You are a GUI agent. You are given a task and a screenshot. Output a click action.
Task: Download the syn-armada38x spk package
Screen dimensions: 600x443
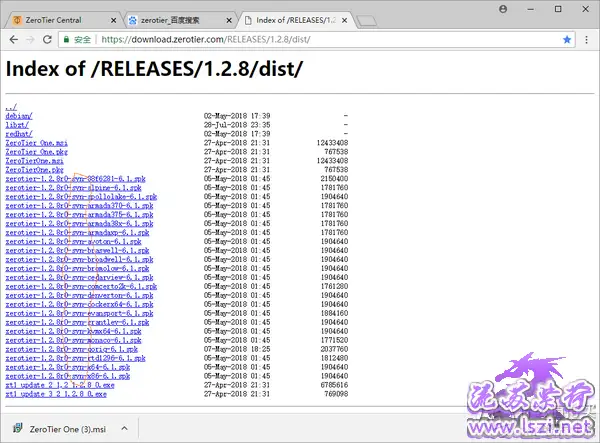(x=79, y=223)
